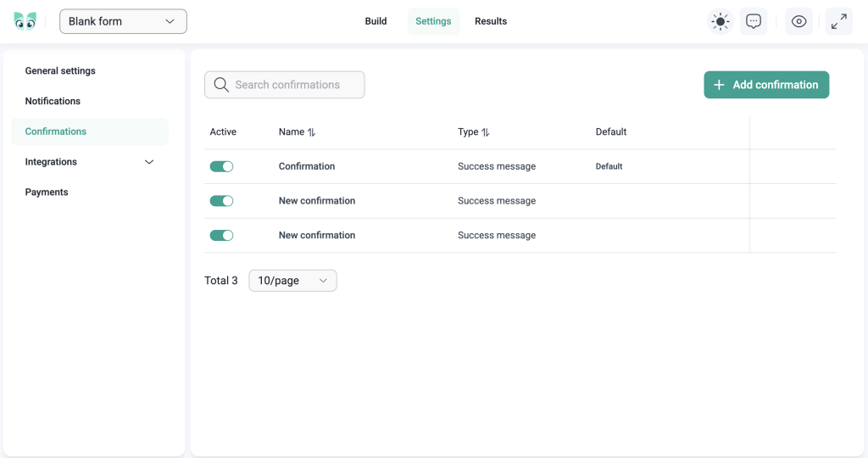The width and height of the screenshot is (868, 458).
Task: Preview the form with eye icon
Action: 798,21
